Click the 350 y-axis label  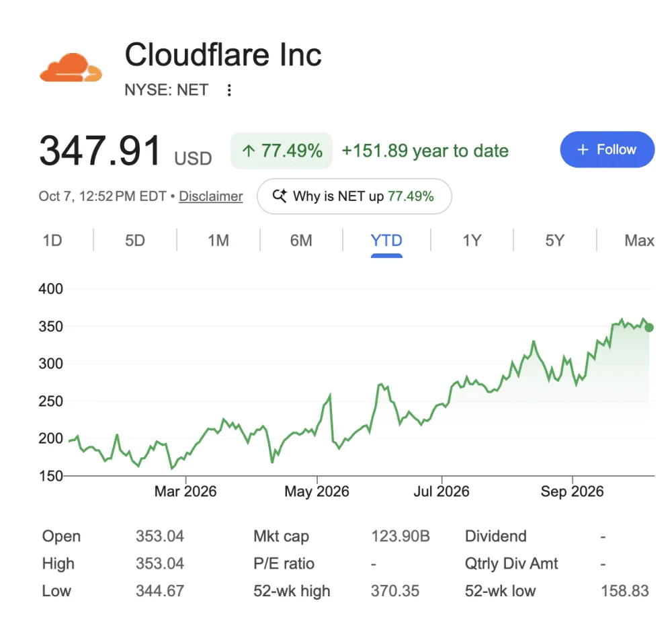point(50,326)
